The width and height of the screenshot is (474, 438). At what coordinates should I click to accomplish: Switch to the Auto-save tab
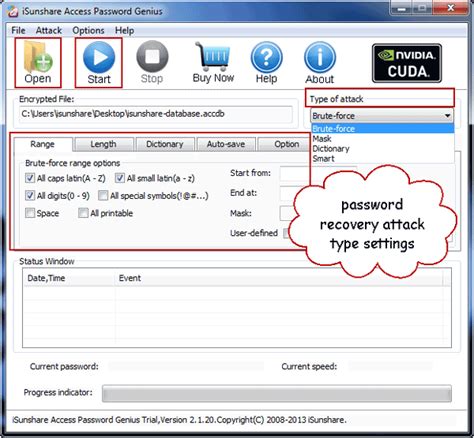coord(226,144)
